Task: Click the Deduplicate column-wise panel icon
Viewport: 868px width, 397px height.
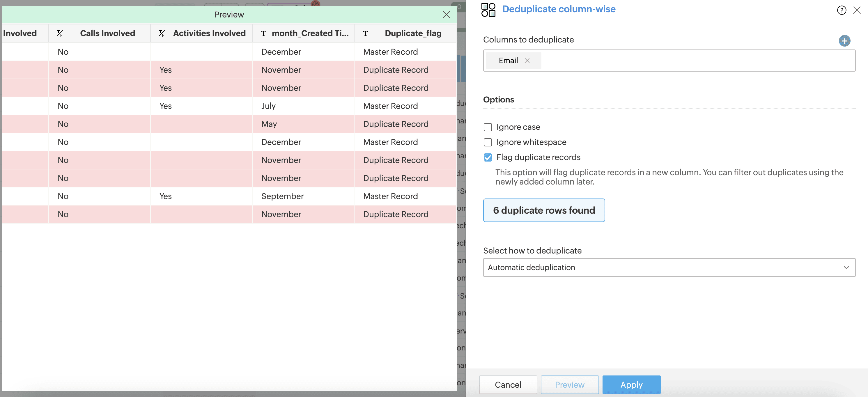Action: (488, 10)
